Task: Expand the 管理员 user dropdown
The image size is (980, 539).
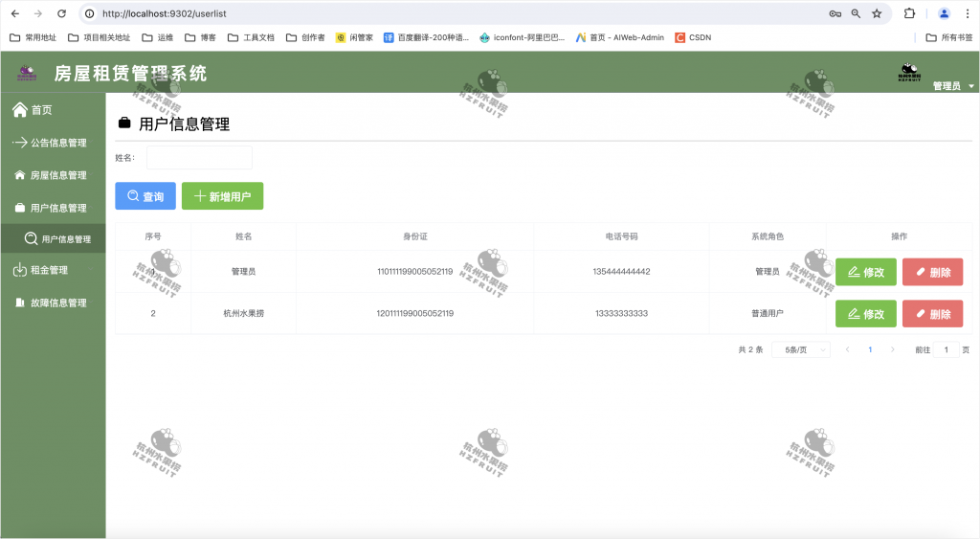Action: pos(953,86)
